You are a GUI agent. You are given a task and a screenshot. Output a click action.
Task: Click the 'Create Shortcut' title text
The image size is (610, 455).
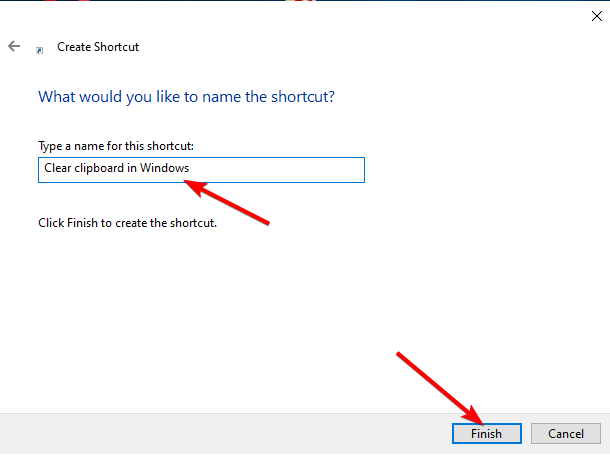click(98, 47)
